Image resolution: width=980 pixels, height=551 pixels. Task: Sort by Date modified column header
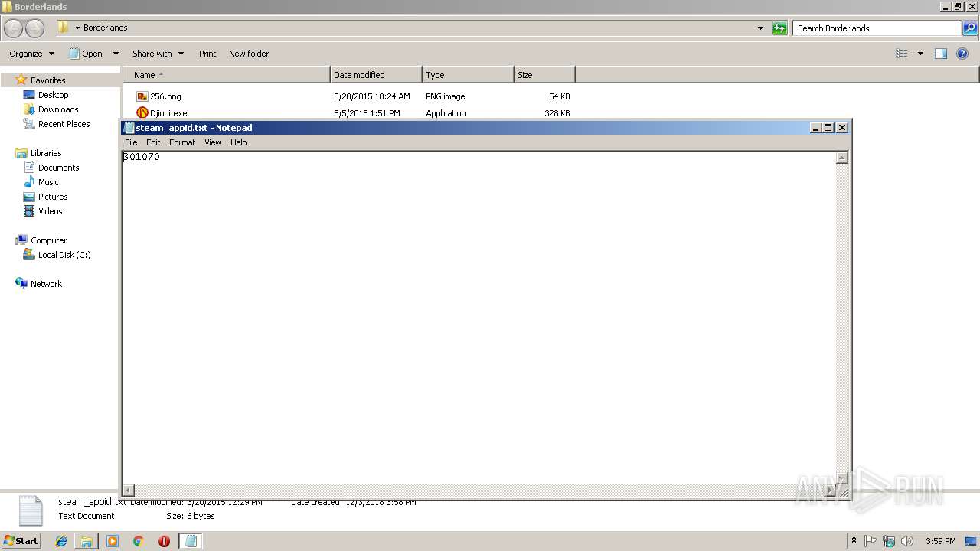[376, 75]
